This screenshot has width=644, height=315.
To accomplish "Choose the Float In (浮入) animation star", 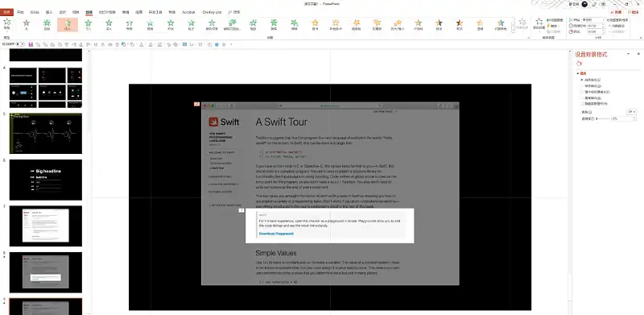I will [109, 25].
